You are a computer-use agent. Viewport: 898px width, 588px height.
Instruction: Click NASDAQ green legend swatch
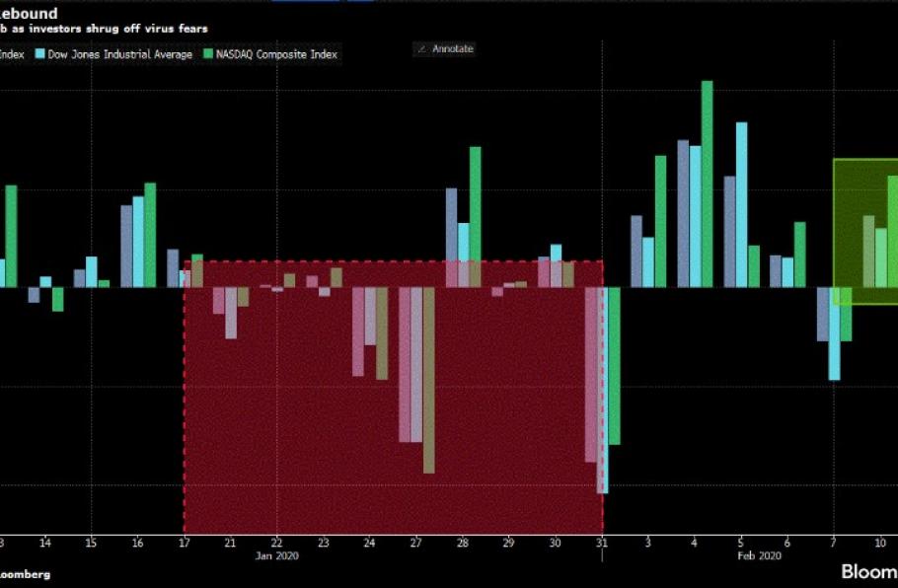tap(208, 54)
